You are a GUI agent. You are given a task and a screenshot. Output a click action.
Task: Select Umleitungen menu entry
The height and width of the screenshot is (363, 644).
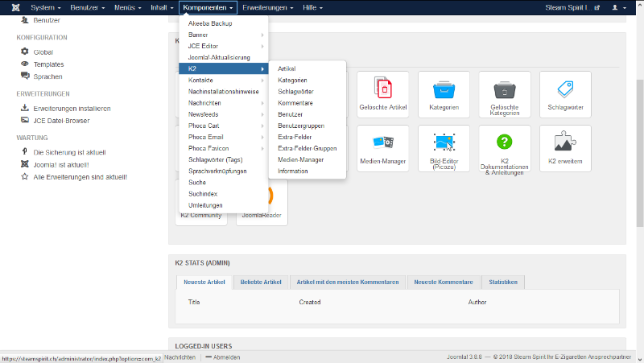tap(224, 205)
